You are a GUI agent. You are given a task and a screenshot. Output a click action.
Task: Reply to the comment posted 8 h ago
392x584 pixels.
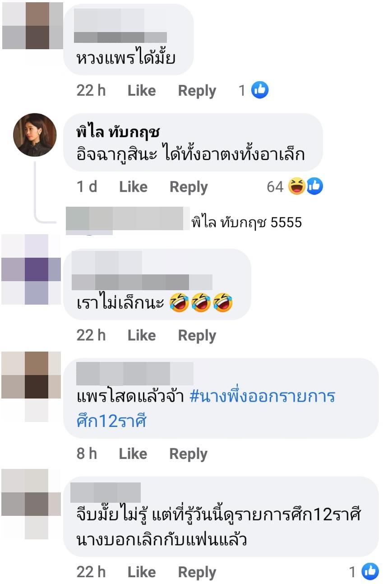point(189,454)
